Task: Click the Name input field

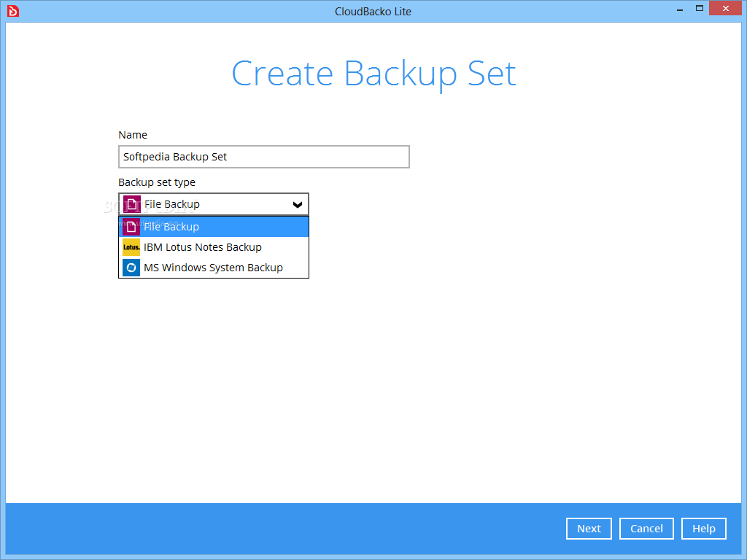Action: tap(264, 157)
